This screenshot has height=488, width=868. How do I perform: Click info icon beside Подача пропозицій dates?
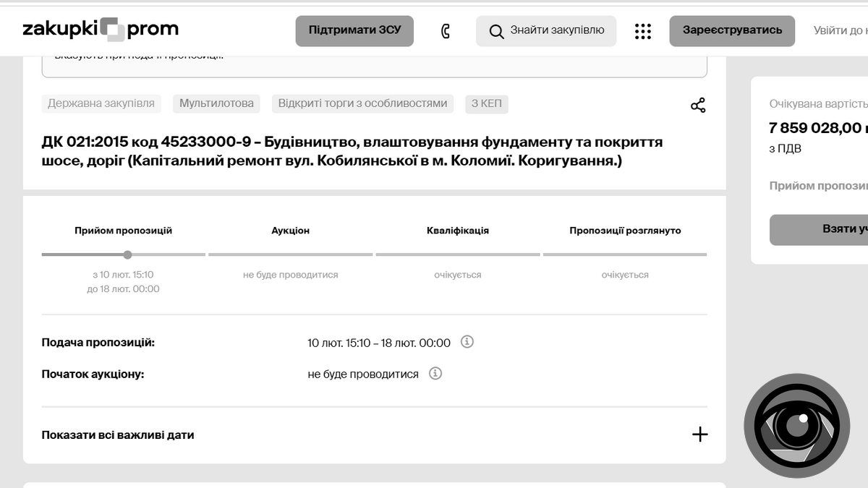click(x=467, y=343)
